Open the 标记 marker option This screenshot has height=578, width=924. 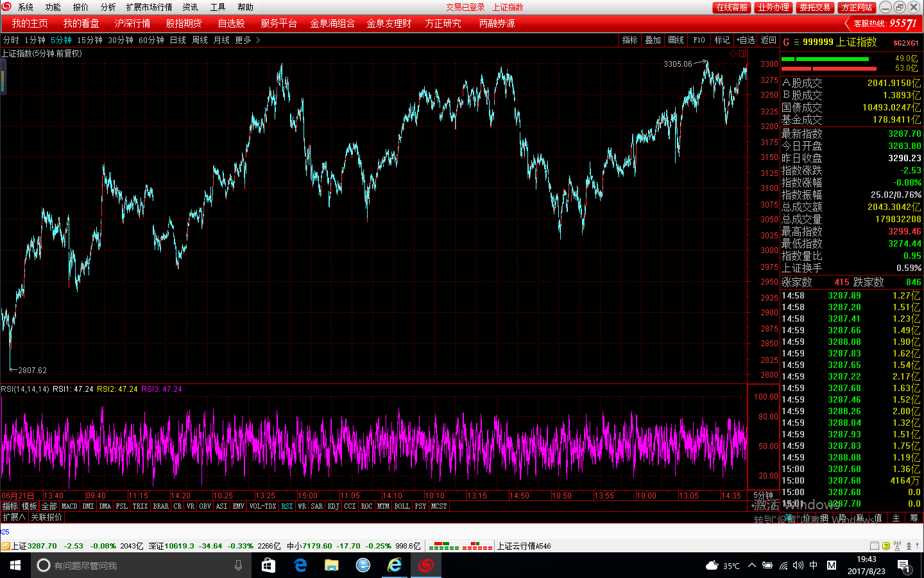click(723, 40)
